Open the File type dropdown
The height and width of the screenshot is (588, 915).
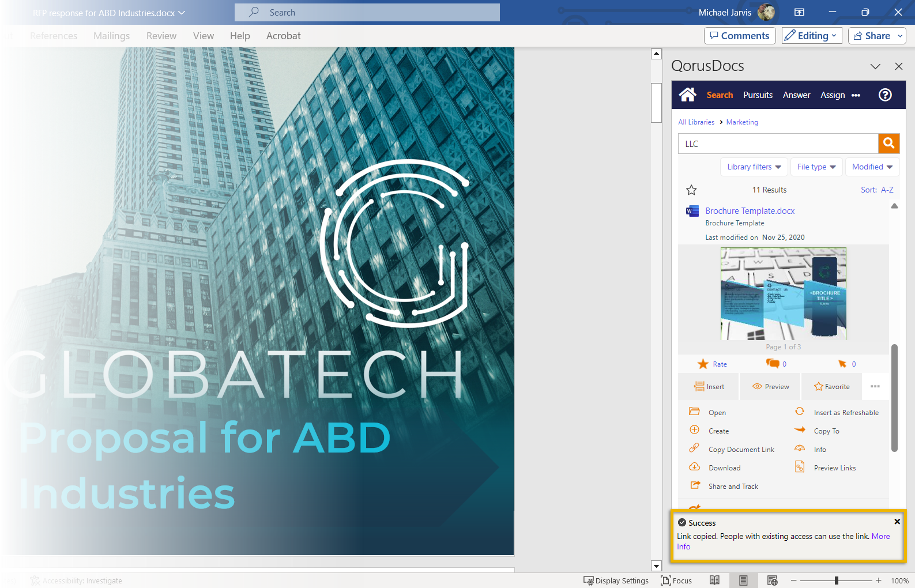click(x=816, y=167)
